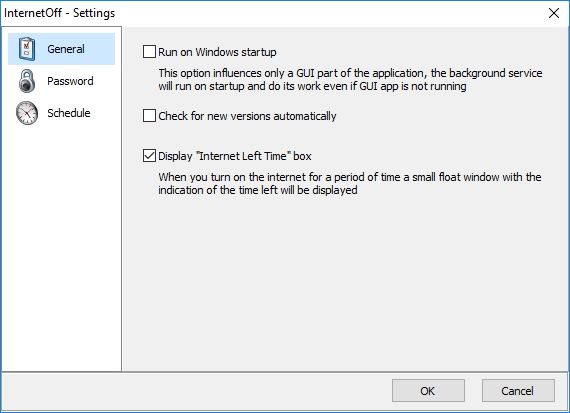This screenshot has height=413, width=570.
Task: Enable the Run on Windows startup checkbox
Action: [x=149, y=52]
